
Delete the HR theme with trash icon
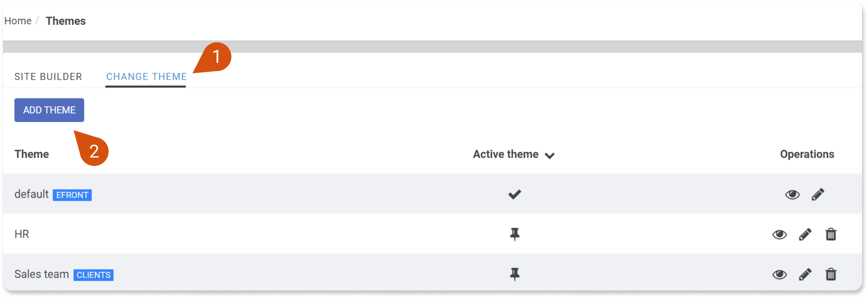click(831, 234)
